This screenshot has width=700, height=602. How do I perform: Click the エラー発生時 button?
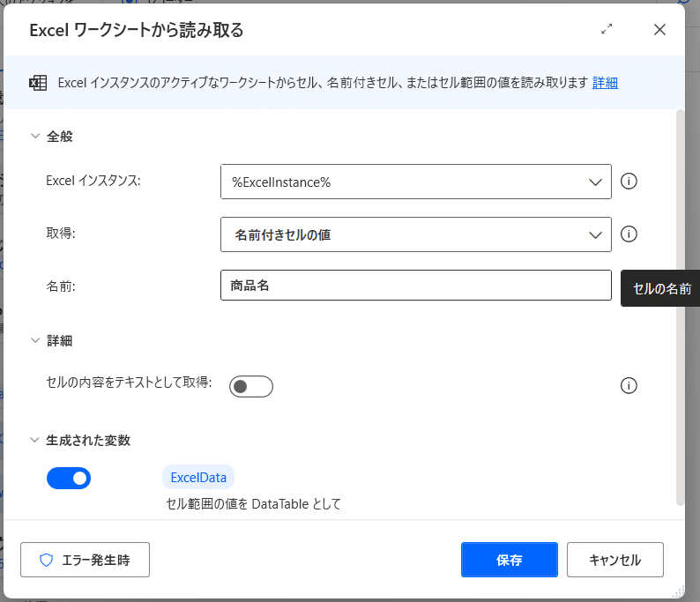(85, 560)
